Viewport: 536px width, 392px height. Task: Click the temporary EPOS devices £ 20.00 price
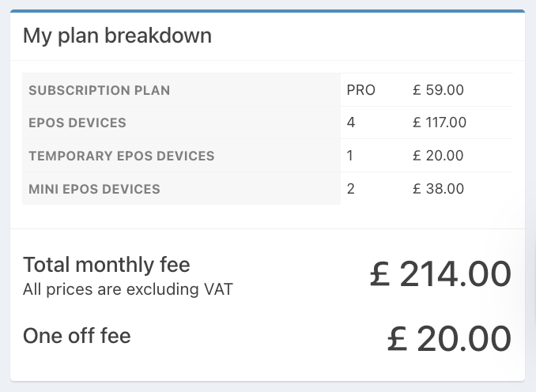[438, 156]
